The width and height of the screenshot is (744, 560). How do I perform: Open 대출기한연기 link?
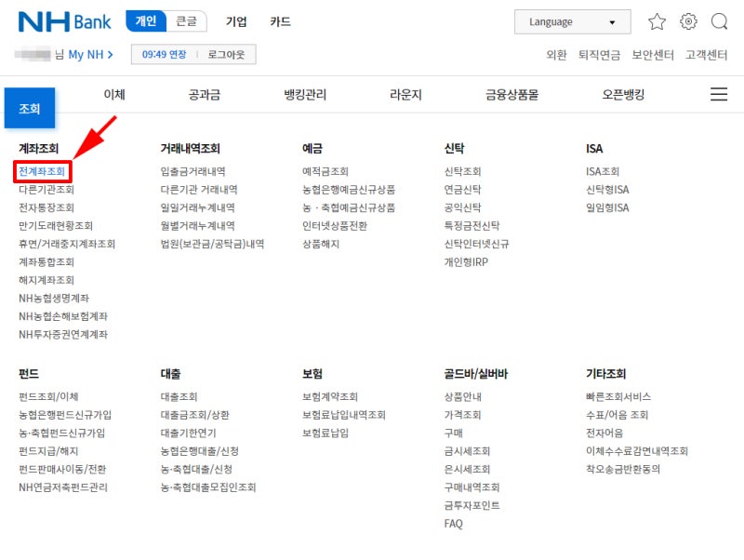pos(188,433)
